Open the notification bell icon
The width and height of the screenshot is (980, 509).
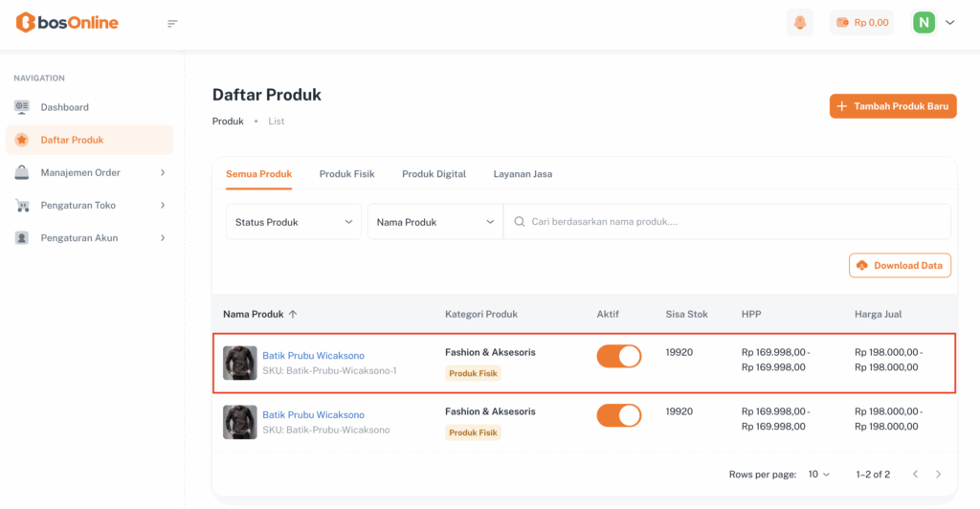point(799,22)
